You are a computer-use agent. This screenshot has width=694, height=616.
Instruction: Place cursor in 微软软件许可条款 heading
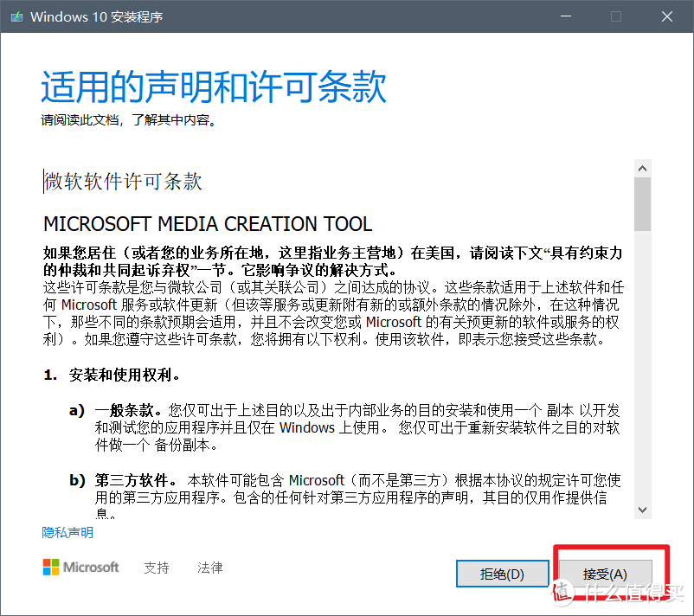click(x=123, y=182)
